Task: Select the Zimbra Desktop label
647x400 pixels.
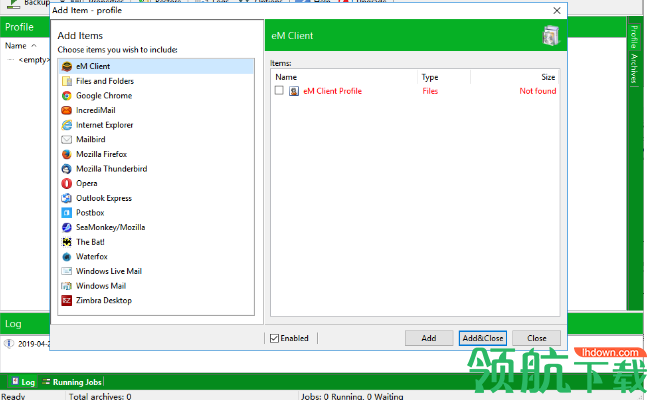Action: click(104, 301)
